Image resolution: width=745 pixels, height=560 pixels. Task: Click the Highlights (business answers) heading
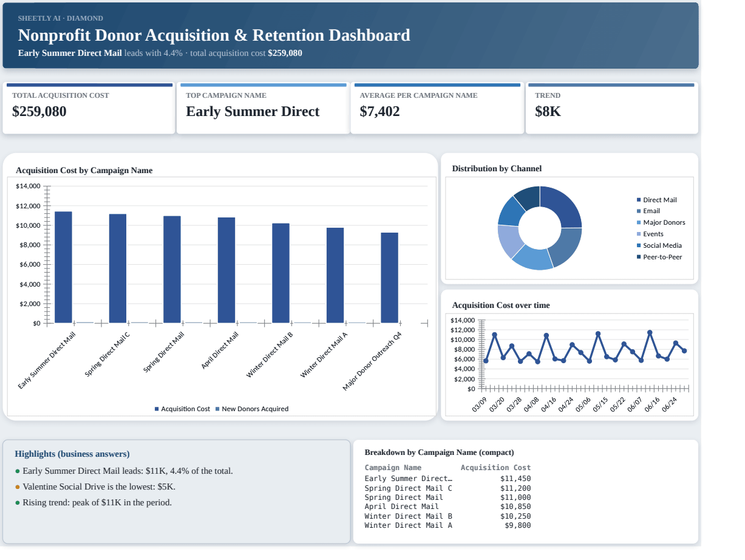click(72, 454)
